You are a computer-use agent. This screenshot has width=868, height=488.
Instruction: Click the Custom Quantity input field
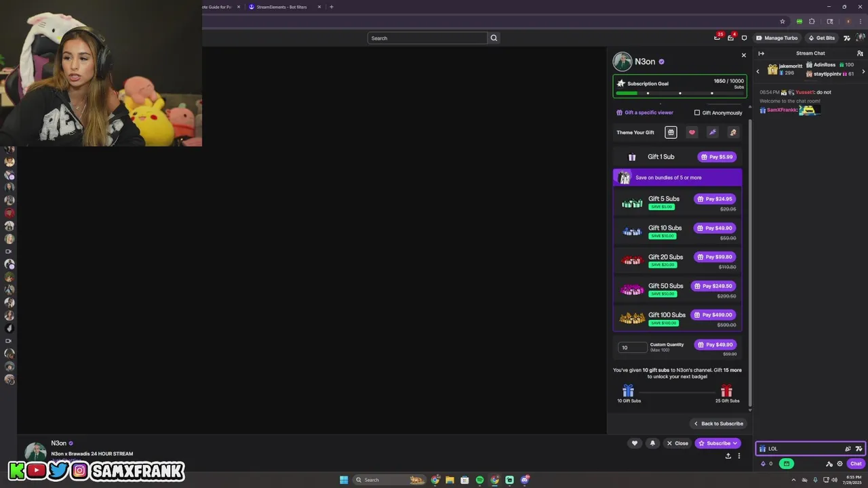click(632, 347)
